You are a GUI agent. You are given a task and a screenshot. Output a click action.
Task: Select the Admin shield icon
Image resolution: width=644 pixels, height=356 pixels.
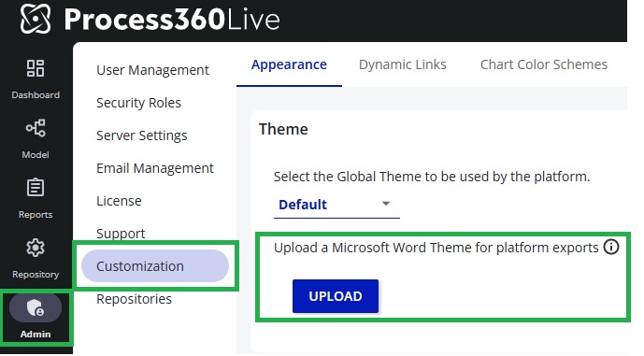coord(36,307)
